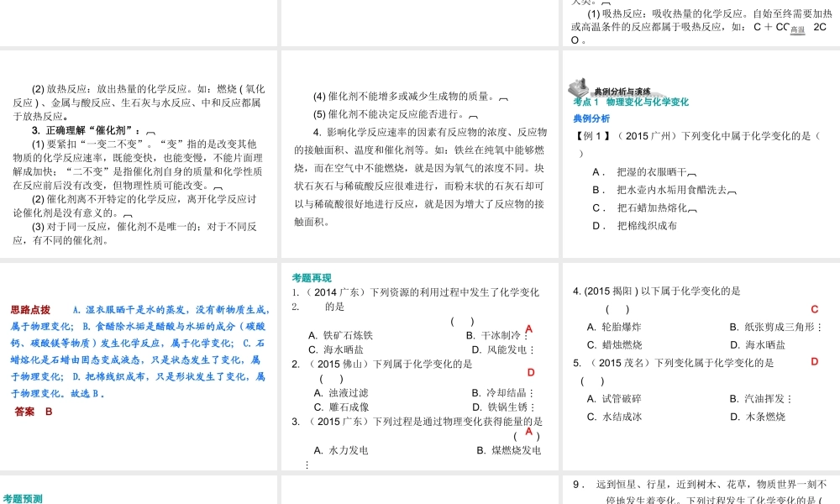Open the slide with the blue 思路点拨 explanation
The width and height of the screenshot is (840, 504).
(139, 366)
